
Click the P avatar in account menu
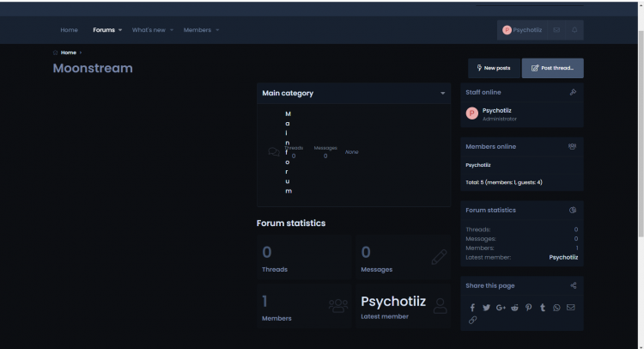tap(507, 30)
